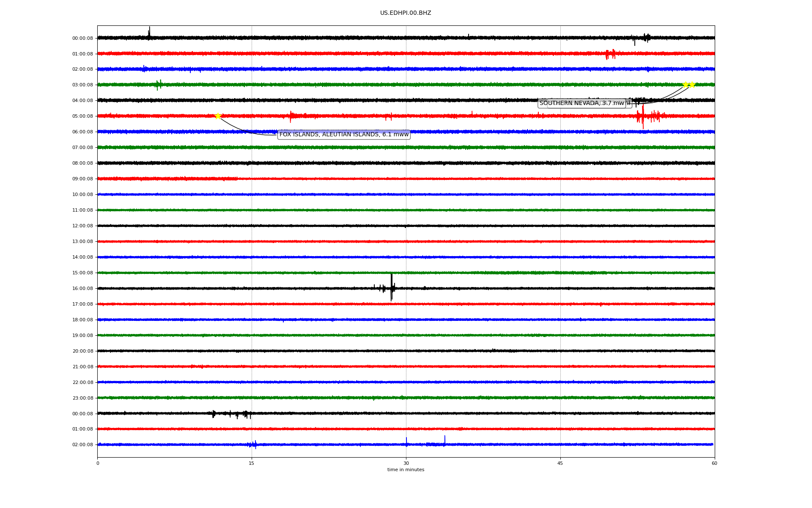The width and height of the screenshot is (812, 508).
Task: Click the 16:00:08 row time label
Action: tap(82, 289)
